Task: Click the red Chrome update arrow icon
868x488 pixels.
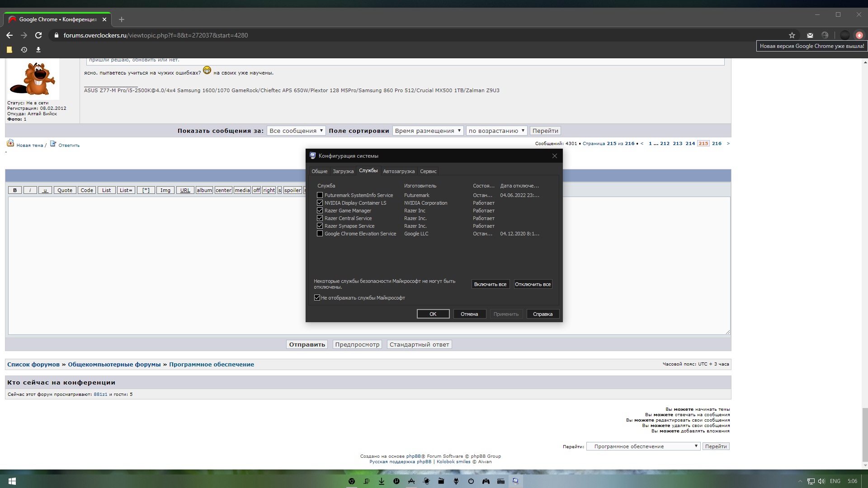Action: pos(859,35)
